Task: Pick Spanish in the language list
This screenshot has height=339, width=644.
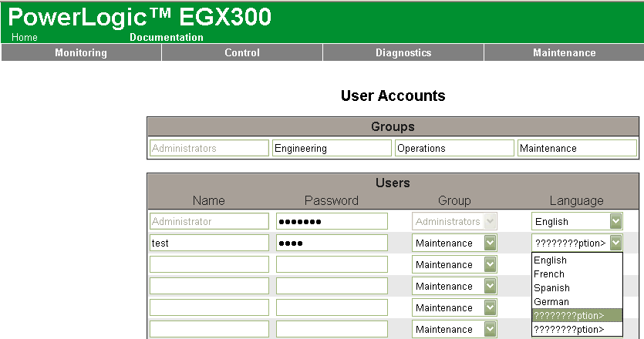Action: (577, 288)
